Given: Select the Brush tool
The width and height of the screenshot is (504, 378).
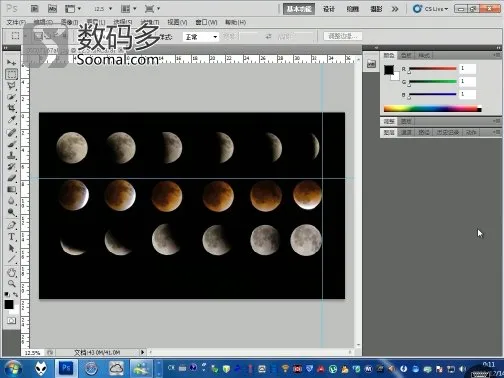Looking at the screenshot, I should tap(11, 144).
